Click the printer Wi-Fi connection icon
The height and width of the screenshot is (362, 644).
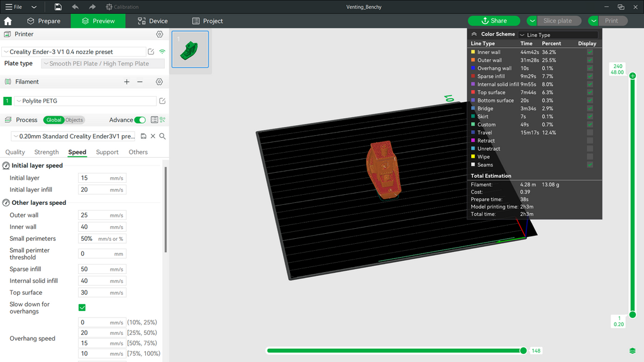(x=162, y=52)
